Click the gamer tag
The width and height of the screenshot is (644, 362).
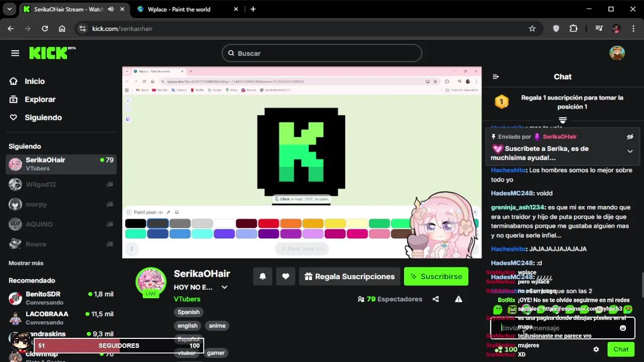[216, 353]
